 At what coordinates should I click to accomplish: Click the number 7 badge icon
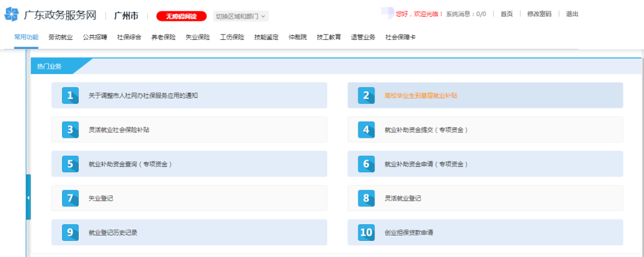tap(70, 198)
